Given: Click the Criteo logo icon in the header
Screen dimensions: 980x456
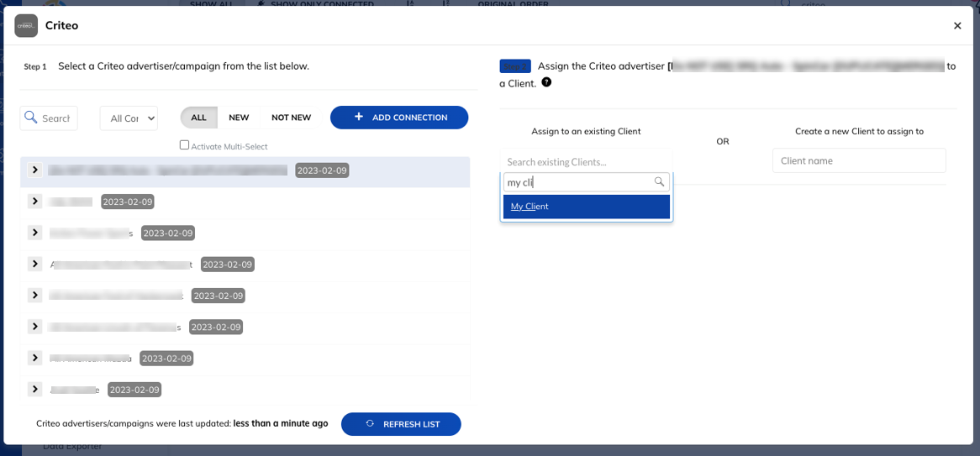Looking at the screenshot, I should [x=25, y=25].
